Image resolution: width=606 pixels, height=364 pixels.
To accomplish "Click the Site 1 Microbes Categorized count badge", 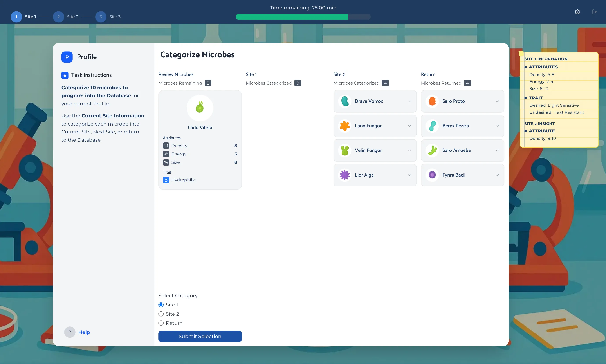I will point(298,83).
